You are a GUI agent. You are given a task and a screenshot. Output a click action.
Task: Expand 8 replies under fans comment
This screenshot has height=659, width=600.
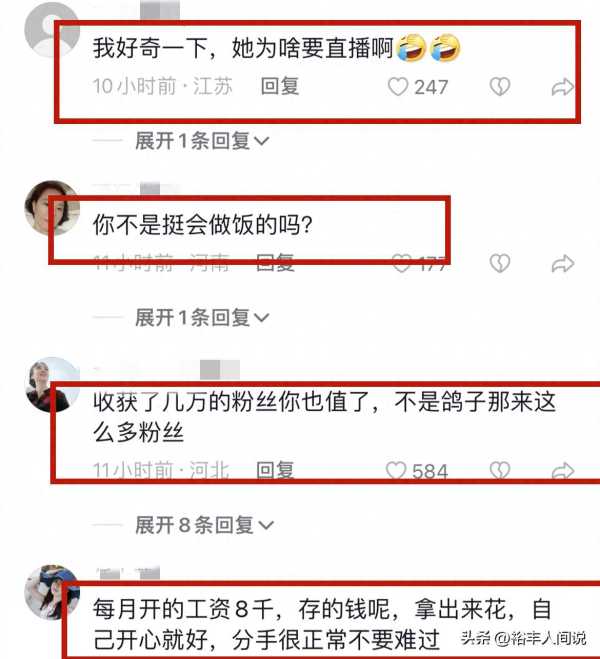pos(204,525)
